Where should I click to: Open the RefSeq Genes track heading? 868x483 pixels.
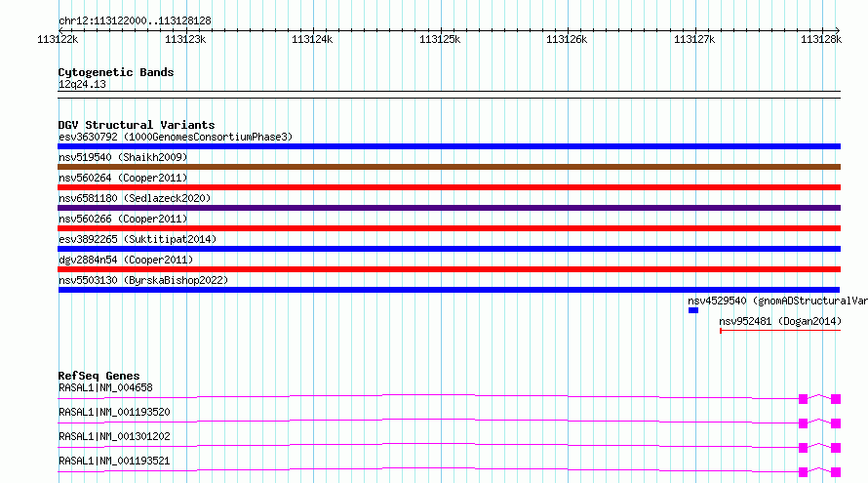point(99,376)
